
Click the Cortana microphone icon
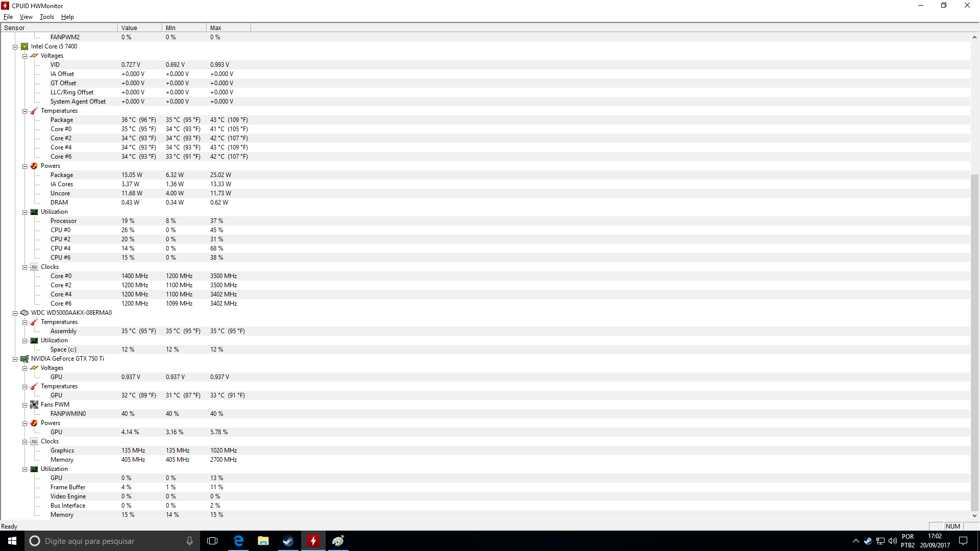tap(189, 541)
